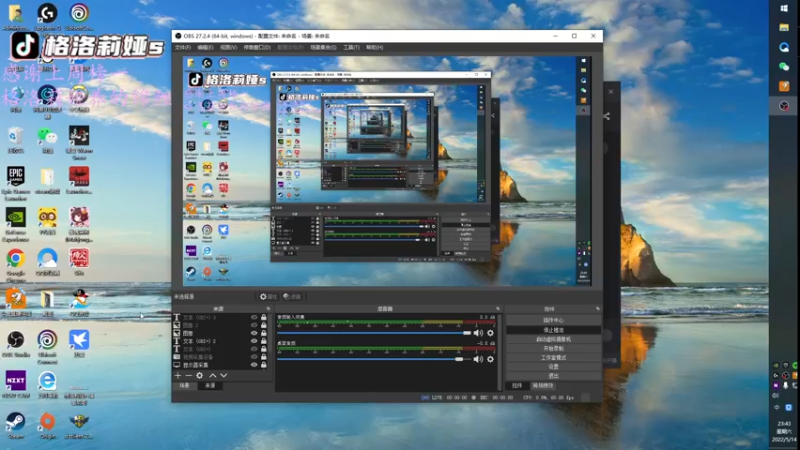Click the 退出 exit button

553,376
